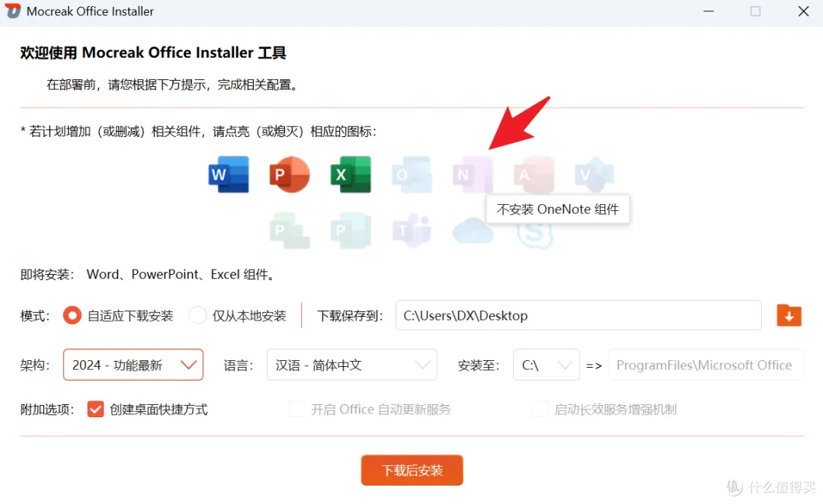Viewport: 823px width, 504px height.
Task: Toggle the Word component icon
Action: click(229, 174)
